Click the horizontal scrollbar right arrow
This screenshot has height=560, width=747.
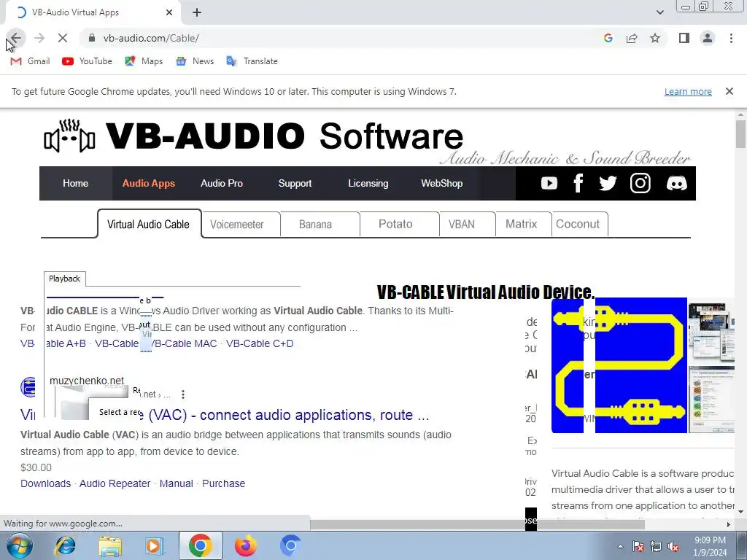coord(729,524)
